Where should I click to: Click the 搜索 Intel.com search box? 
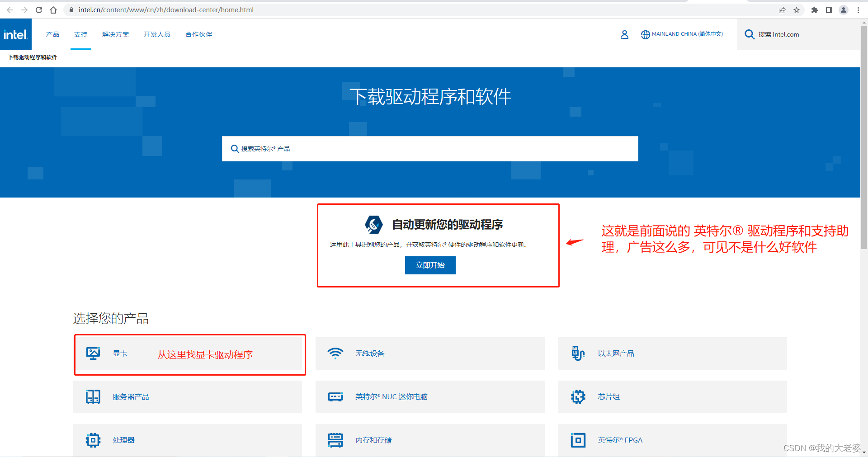pos(799,34)
